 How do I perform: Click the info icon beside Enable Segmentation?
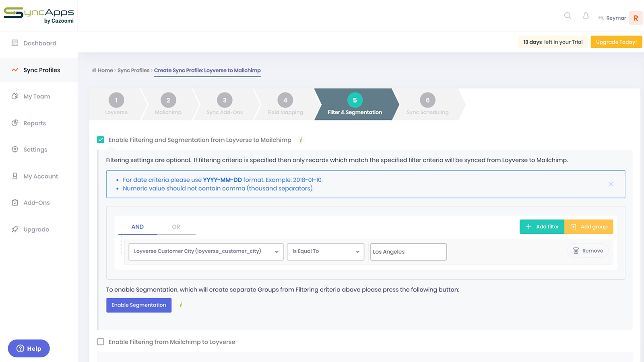pyautogui.click(x=181, y=304)
